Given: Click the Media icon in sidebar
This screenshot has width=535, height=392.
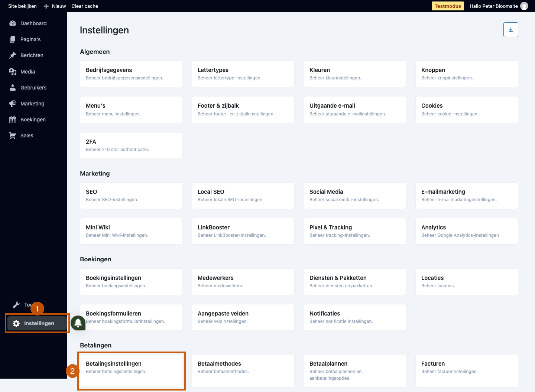Looking at the screenshot, I should (x=13, y=72).
